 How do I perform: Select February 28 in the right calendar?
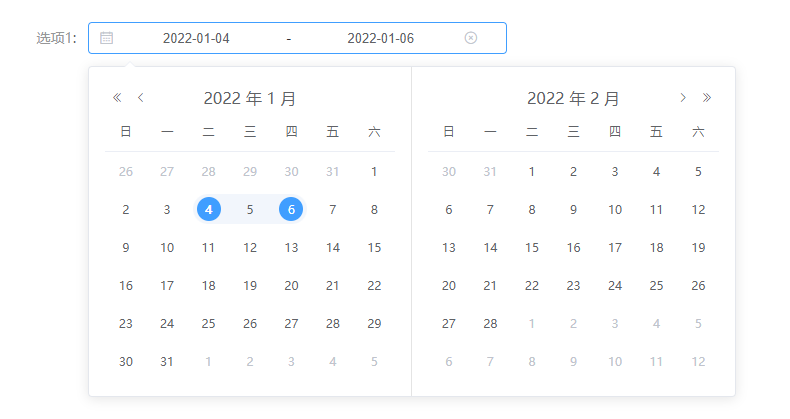490,323
